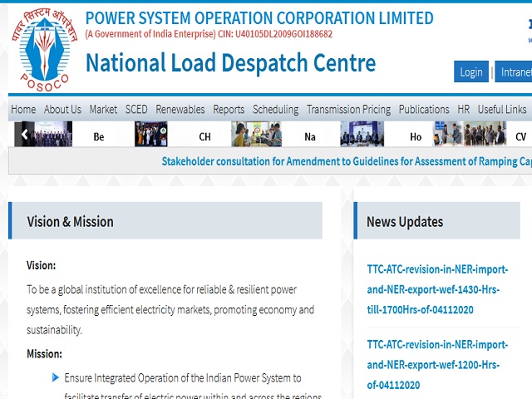532x399 pixels.
Task: Select the thumbnail before 'Na' caption
Action: point(257,134)
